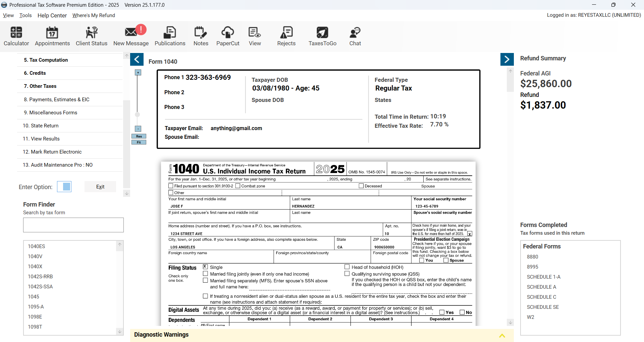644x342 pixels.
Task: Click the zoom slider handle
Action: (x=138, y=115)
